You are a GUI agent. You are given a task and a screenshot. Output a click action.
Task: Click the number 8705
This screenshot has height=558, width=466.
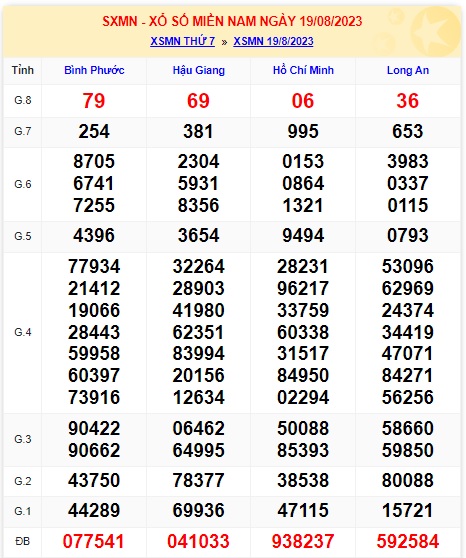(94, 161)
